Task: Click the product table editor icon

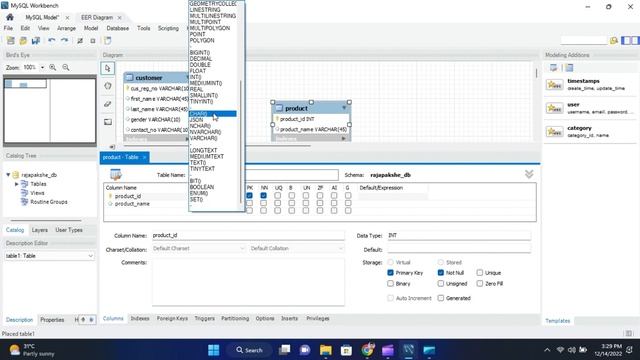Action: (x=116, y=175)
